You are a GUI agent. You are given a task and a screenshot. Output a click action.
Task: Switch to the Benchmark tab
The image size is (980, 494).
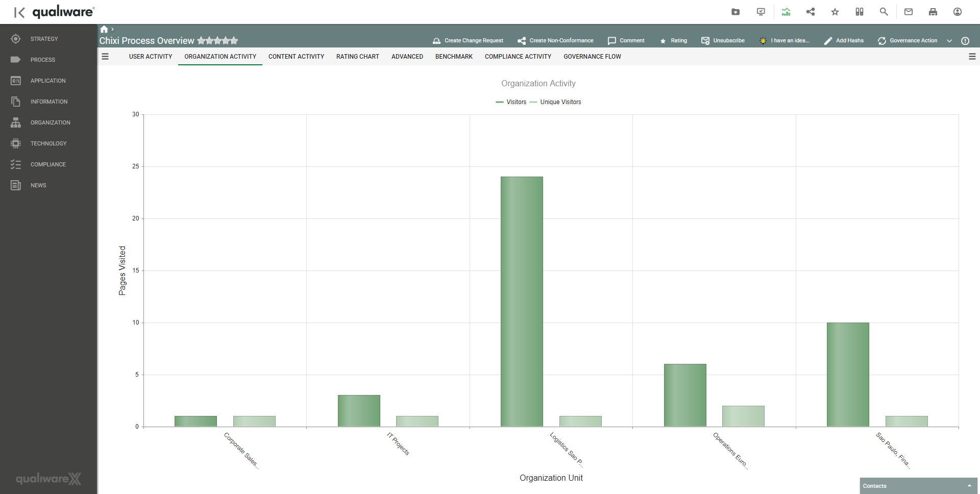coord(454,57)
